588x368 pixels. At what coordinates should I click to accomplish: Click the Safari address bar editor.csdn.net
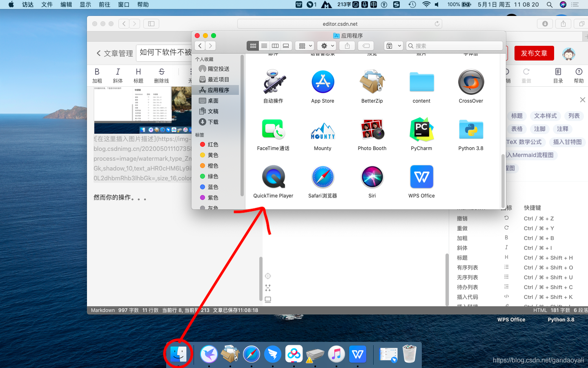[340, 24]
